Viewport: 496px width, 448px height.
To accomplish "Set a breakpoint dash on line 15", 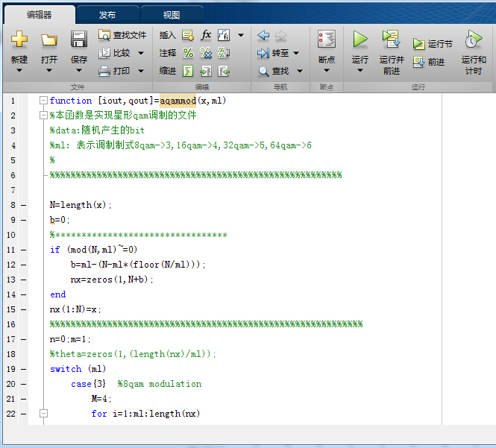I will click(24, 310).
